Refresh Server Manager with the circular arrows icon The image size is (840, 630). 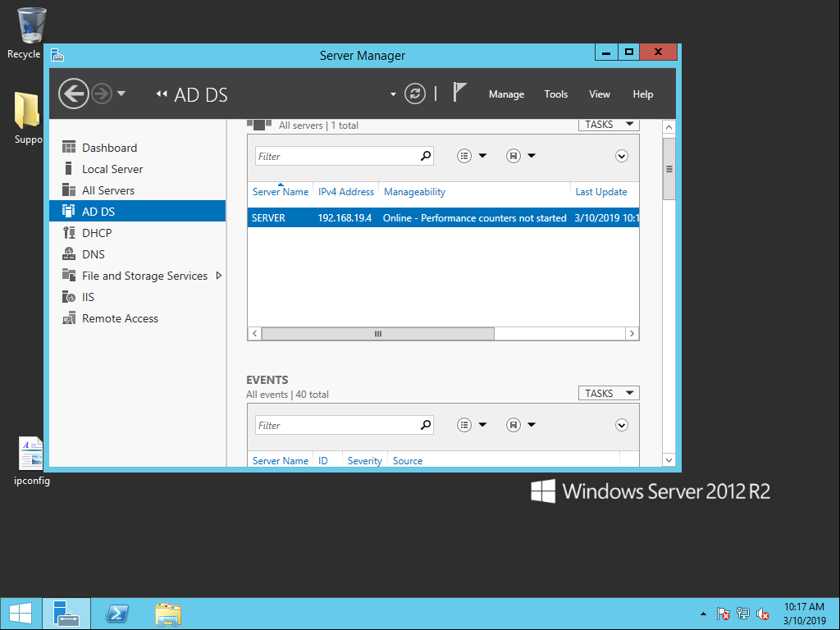(414, 94)
